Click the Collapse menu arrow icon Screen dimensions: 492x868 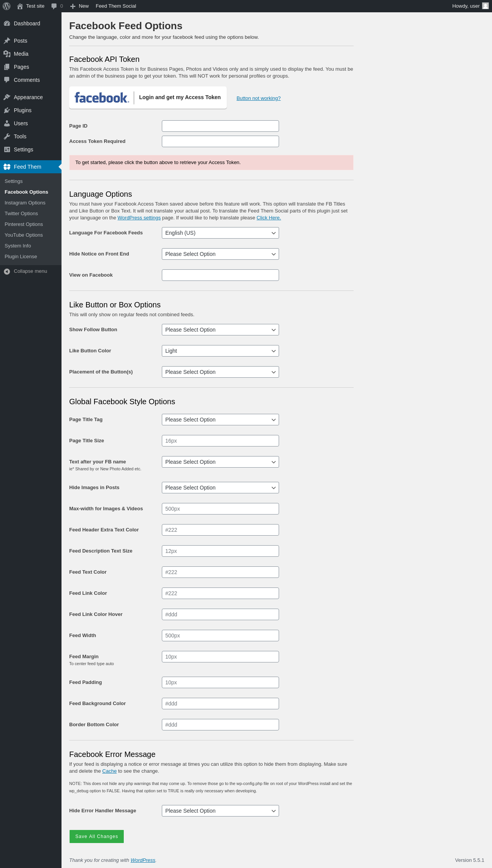[7, 271]
